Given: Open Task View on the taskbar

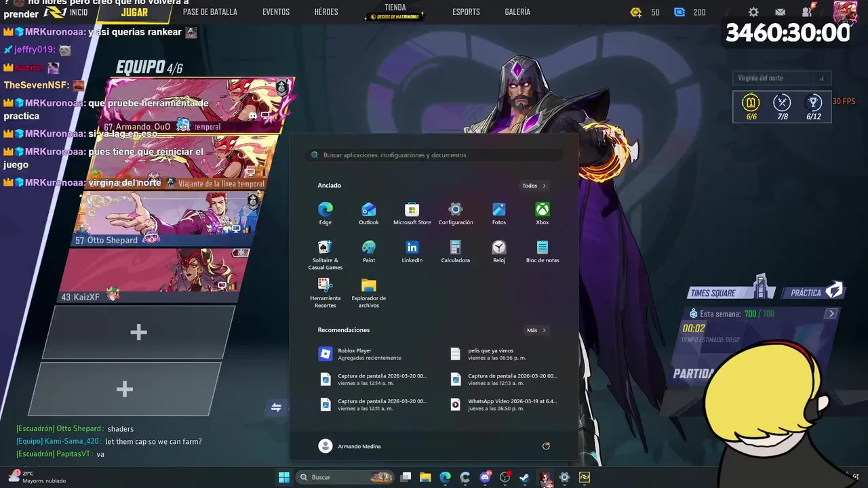Looking at the screenshot, I should (x=406, y=477).
